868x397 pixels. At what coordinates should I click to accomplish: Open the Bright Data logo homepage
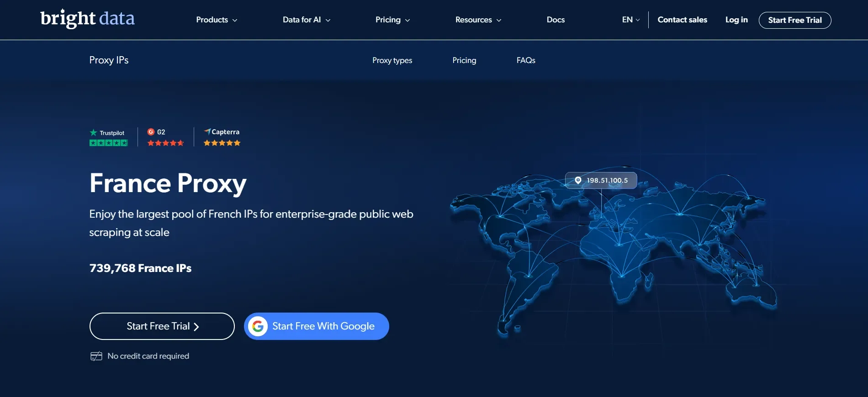pyautogui.click(x=87, y=19)
